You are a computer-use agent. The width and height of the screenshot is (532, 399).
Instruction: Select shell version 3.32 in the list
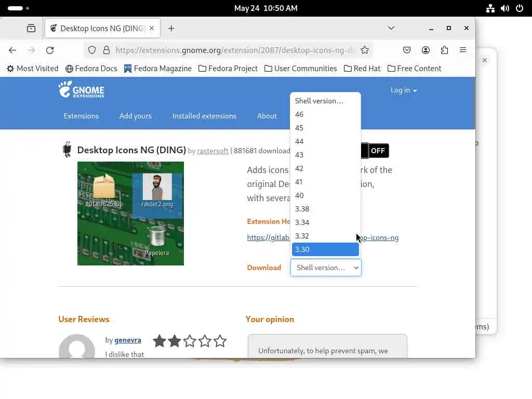pos(325,236)
